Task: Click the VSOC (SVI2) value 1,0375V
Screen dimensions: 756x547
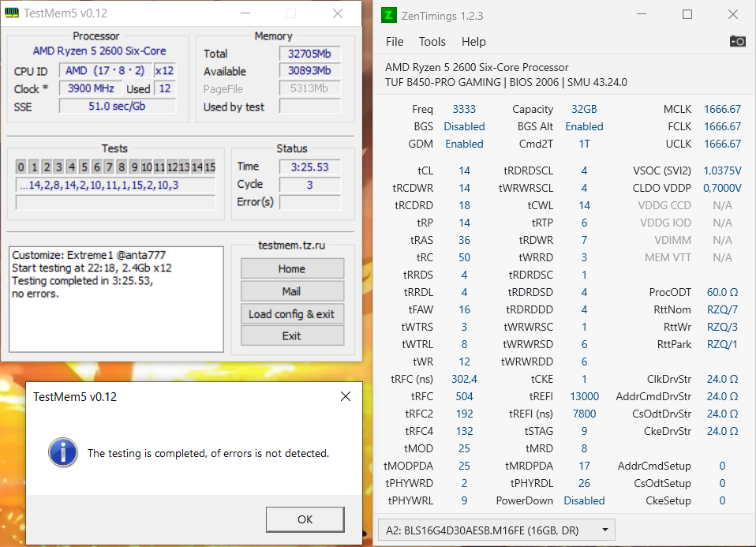Action: click(722, 170)
